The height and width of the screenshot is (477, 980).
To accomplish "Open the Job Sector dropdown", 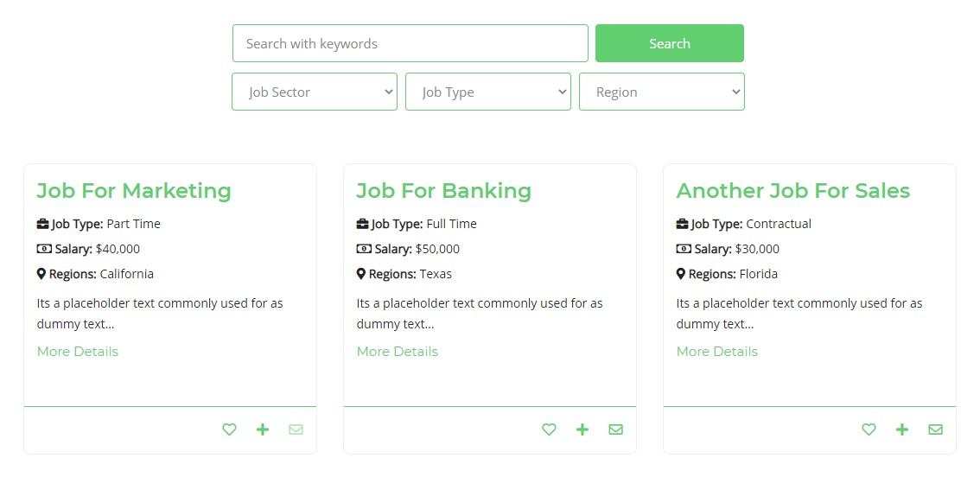I will coord(315,92).
